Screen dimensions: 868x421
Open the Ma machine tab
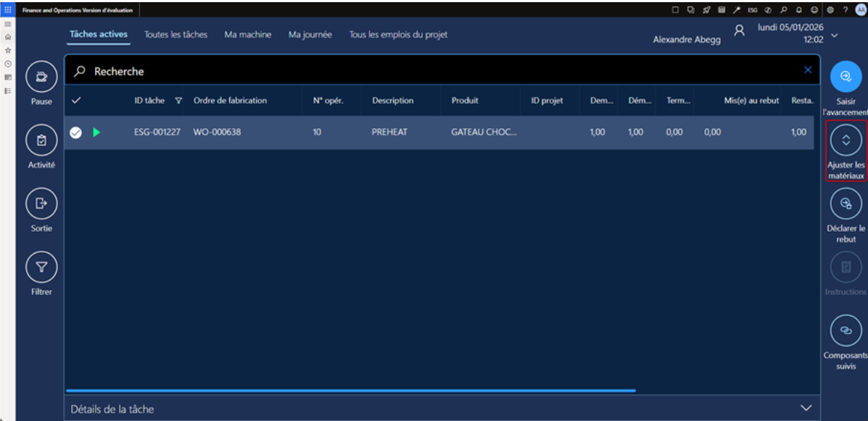point(248,35)
